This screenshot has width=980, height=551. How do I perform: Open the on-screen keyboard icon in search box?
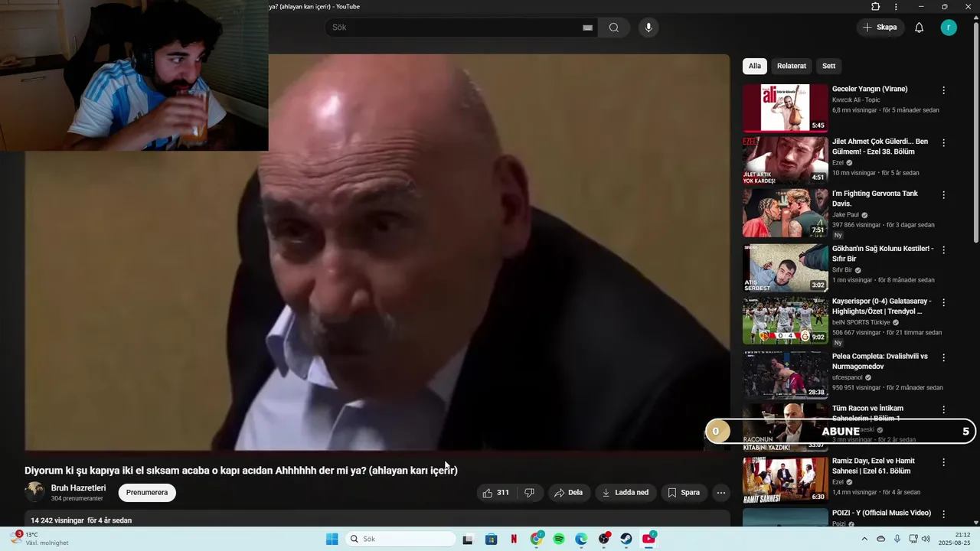[x=587, y=28]
